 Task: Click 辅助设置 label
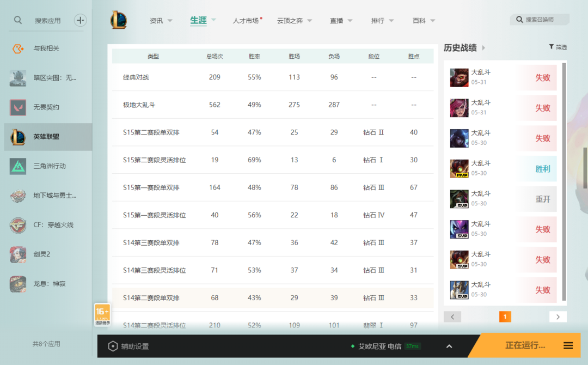[135, 346]
